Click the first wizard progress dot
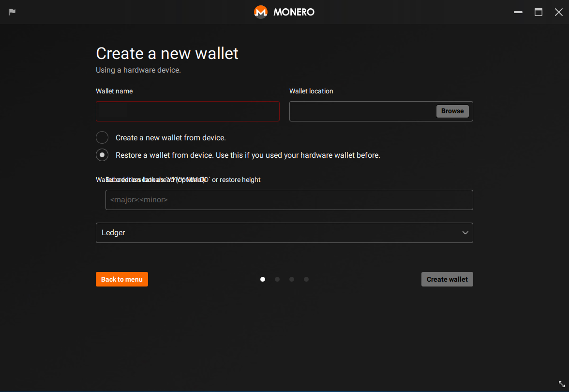Viewport: 569px width, 392px height. pos(263,279)
